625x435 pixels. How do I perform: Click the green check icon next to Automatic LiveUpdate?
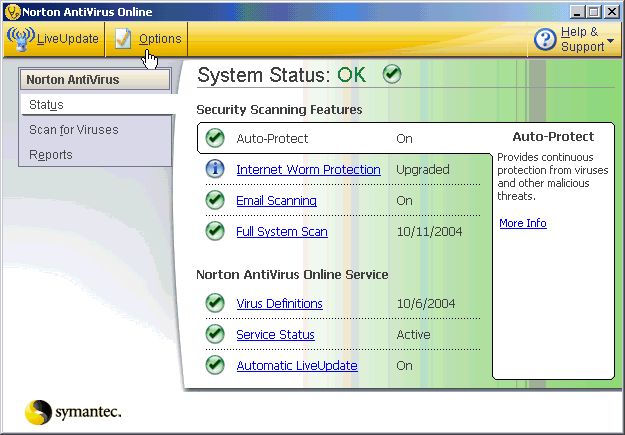pos(215,365)
